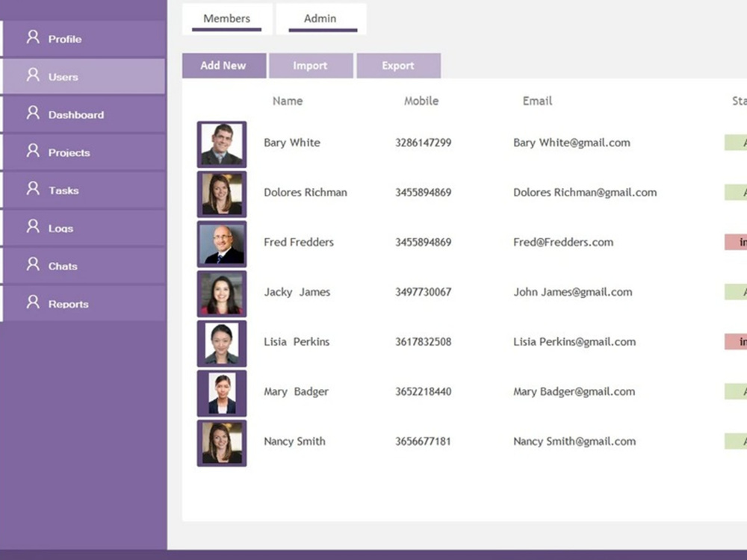
Task: Select the name Jacky James
Action: pos(297,293)
